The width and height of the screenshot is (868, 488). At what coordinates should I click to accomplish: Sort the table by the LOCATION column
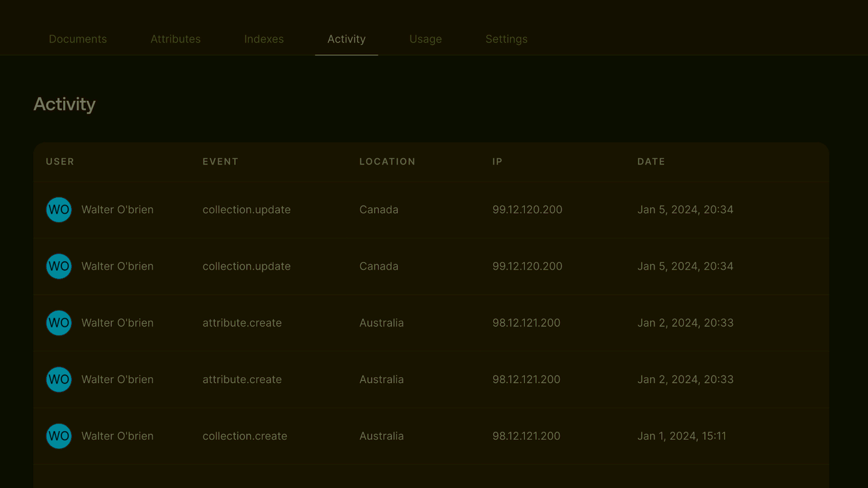[387, 161]
